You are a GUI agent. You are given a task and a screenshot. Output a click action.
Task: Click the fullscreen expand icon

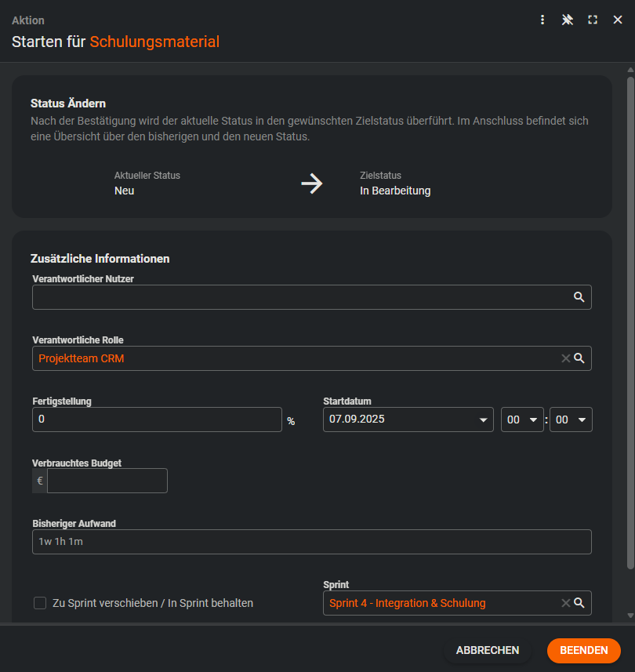(x=593, y=20)
